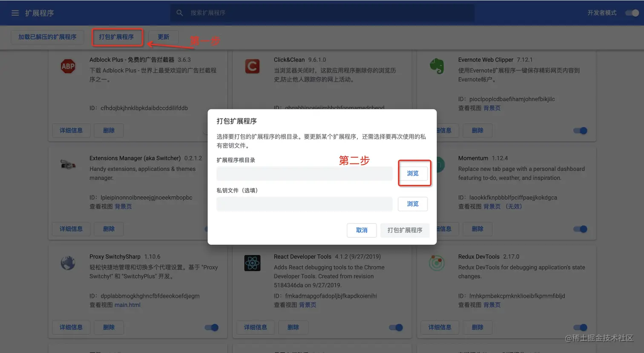The width and height of the screenshot is (644, 353).
Task: Browse for extension root directory
Action: (x=413, y=173)
